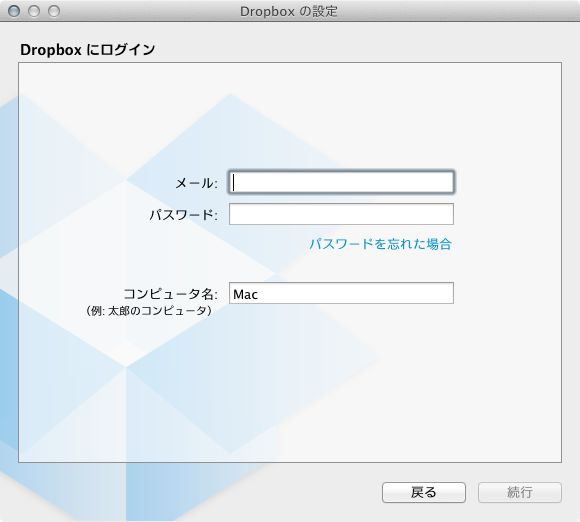580x522 pixels.
Task: Select the コンピュータ名 text field
Action: point(341,293)
